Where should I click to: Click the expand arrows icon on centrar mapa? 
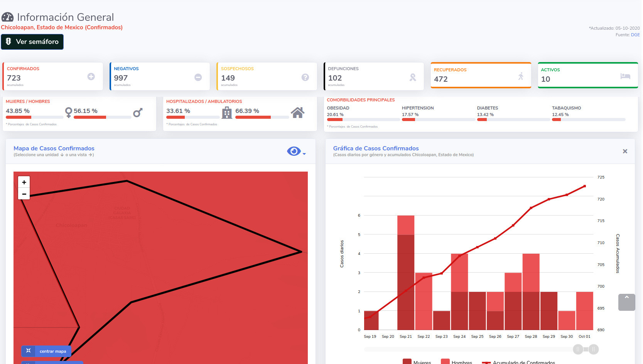pyautogui.click(x=28, y=351)
